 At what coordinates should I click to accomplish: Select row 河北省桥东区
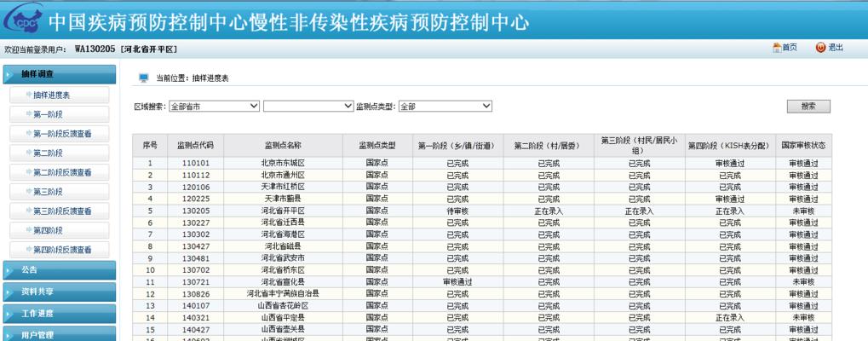pyautogui.click(x=482, y=270)
